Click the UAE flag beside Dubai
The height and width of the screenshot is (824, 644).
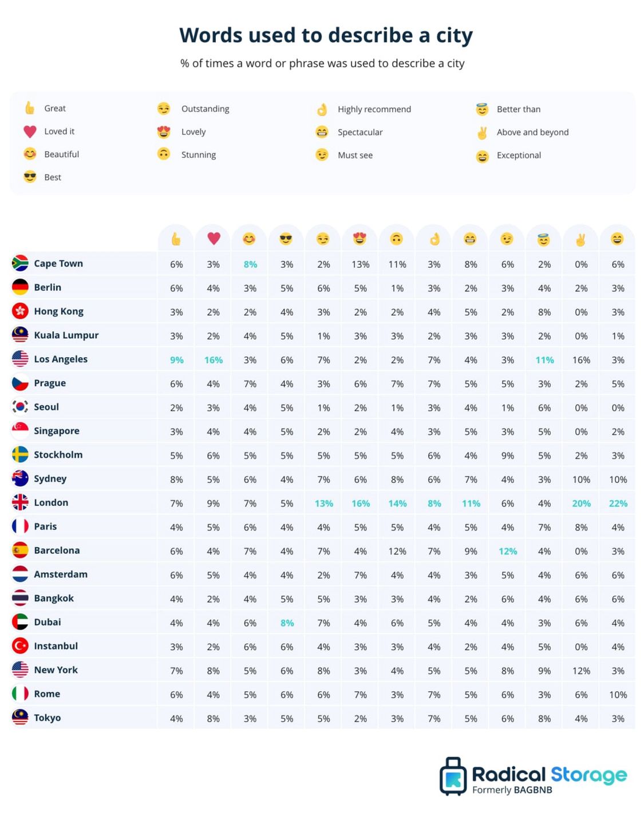coord(20,622)
